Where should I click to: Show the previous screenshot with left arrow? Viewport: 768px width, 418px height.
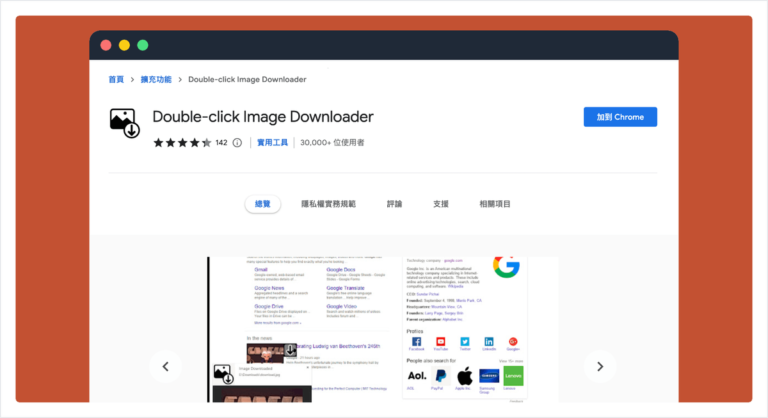coord(166,367)
